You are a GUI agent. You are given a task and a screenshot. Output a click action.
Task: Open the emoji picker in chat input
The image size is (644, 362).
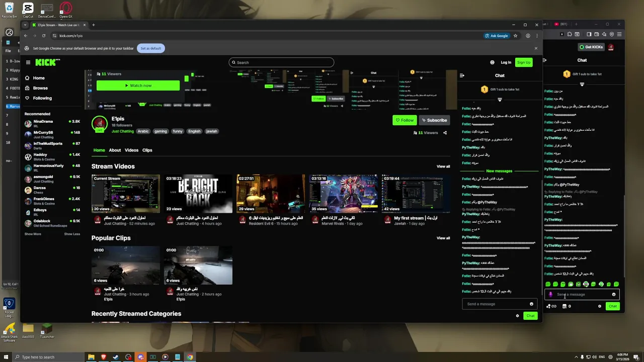coord(531,304)
